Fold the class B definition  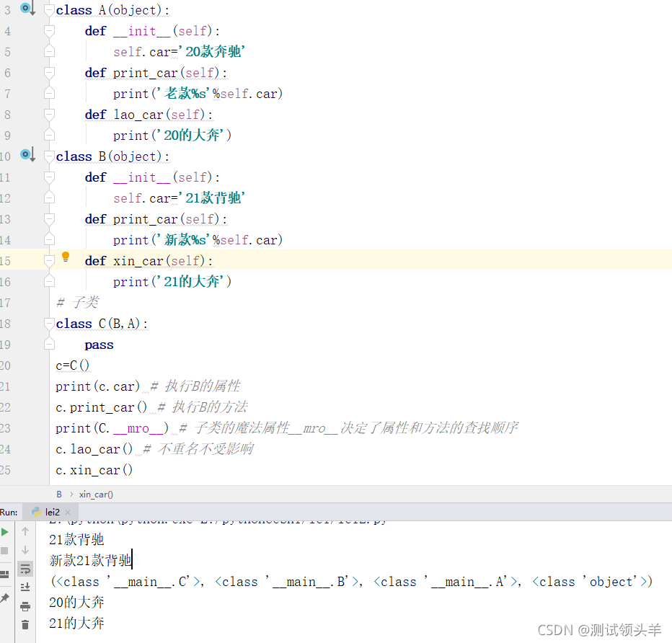pyautogui.click(x=49, y=156)
